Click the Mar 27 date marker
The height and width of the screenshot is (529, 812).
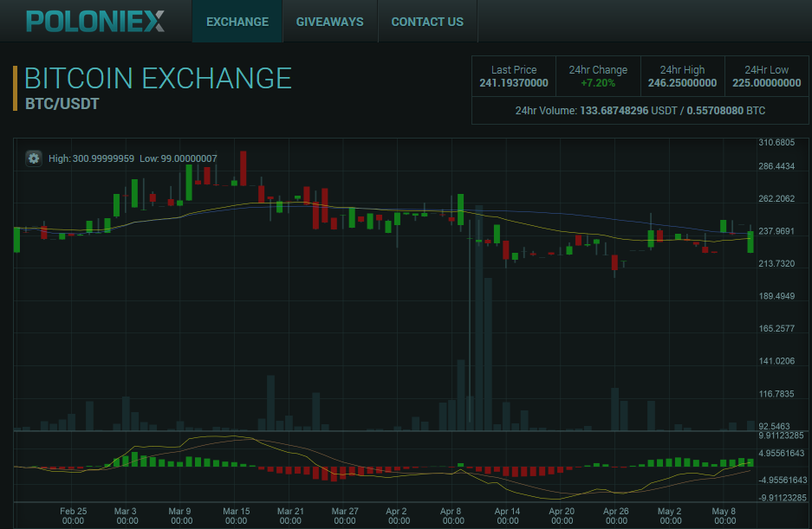tap(345, 515)
